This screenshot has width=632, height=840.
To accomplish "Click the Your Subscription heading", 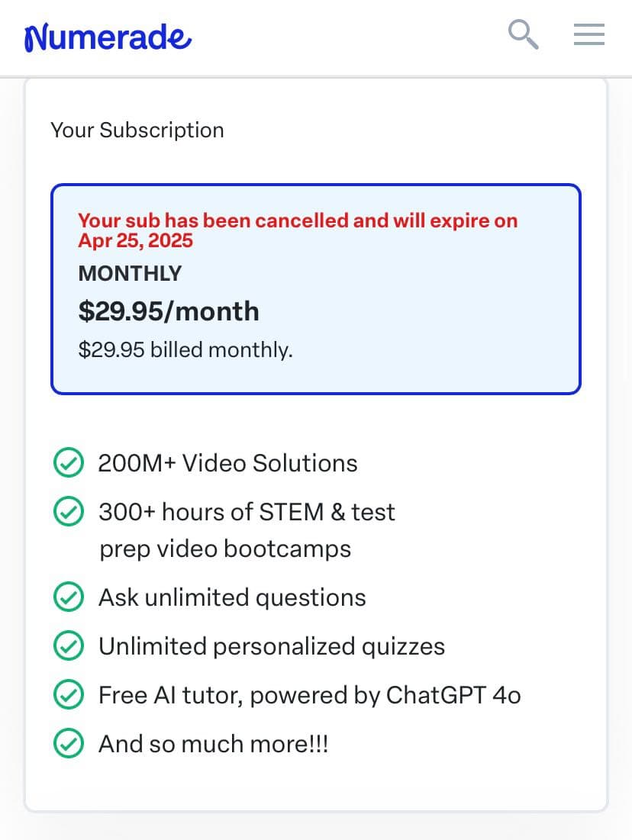I will 137,130.
